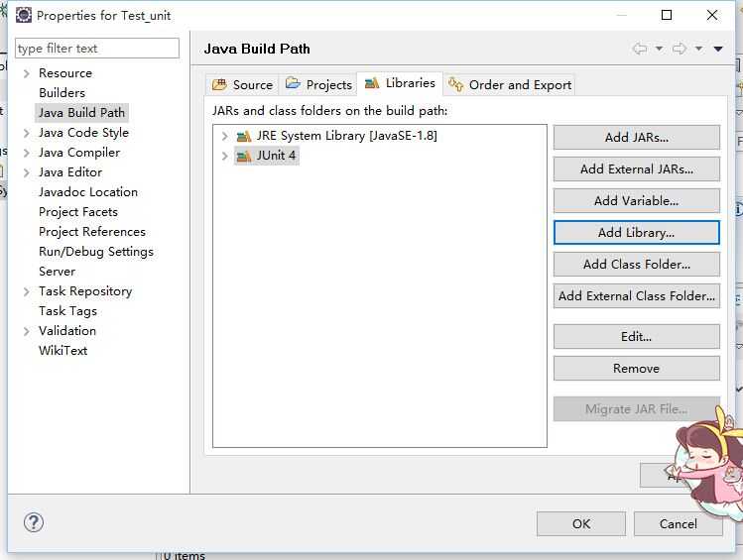Screen dimensions: 743x560
Task: Select Project Facets in the tree
Action: coord(78,212)
